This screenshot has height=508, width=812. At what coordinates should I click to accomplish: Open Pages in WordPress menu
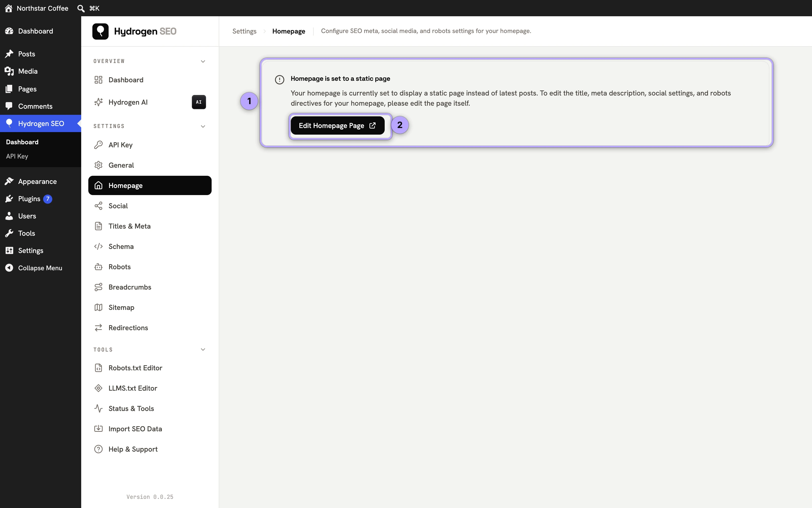[41, 89]
